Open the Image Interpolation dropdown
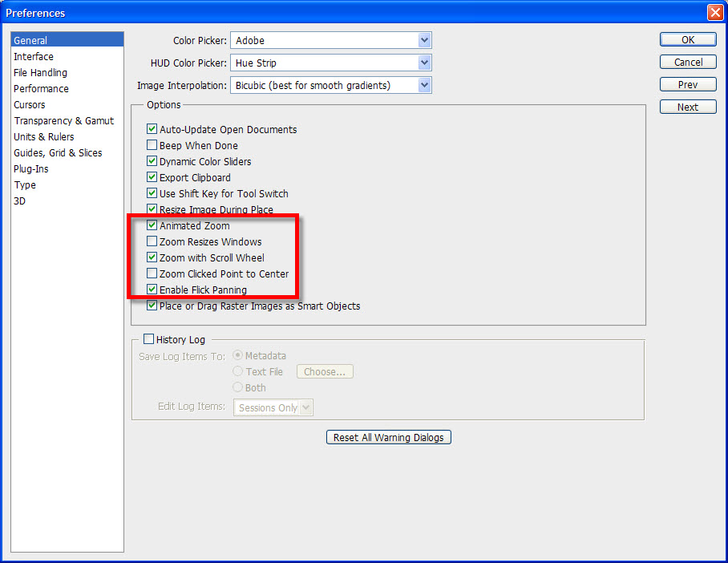Image resolution: width=728 pixels, height=563 pixels. pyautogui.click(x=331, y=85)
